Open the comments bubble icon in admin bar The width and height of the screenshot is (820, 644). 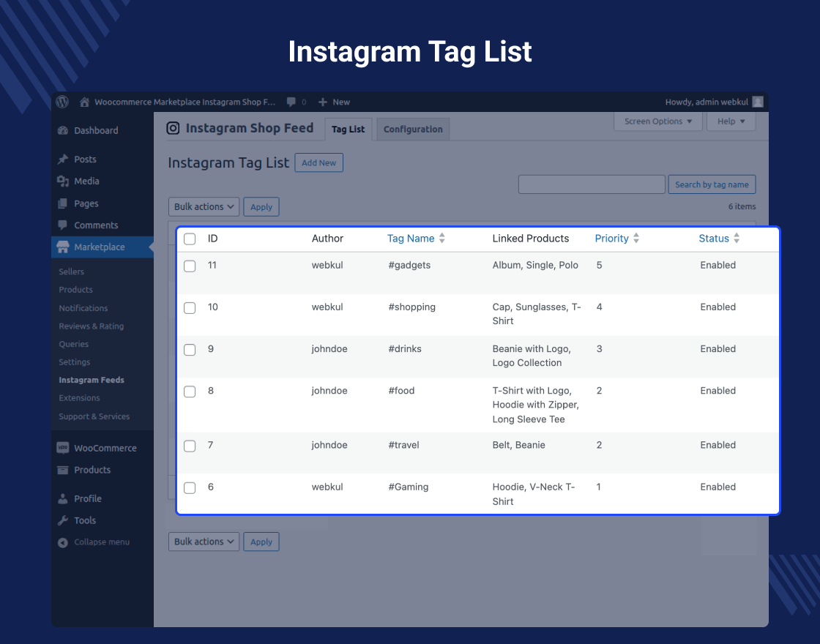click(x=291, y=102)
